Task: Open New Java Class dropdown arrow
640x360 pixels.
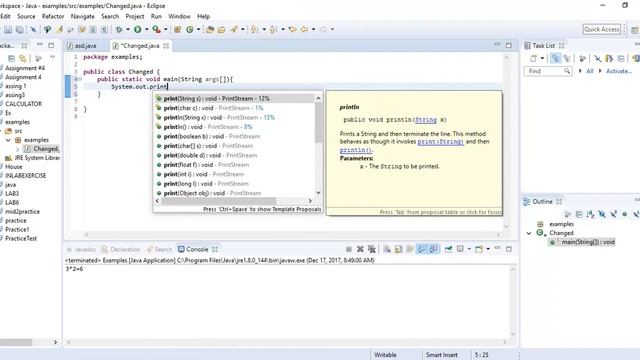Action: point(198,29)
